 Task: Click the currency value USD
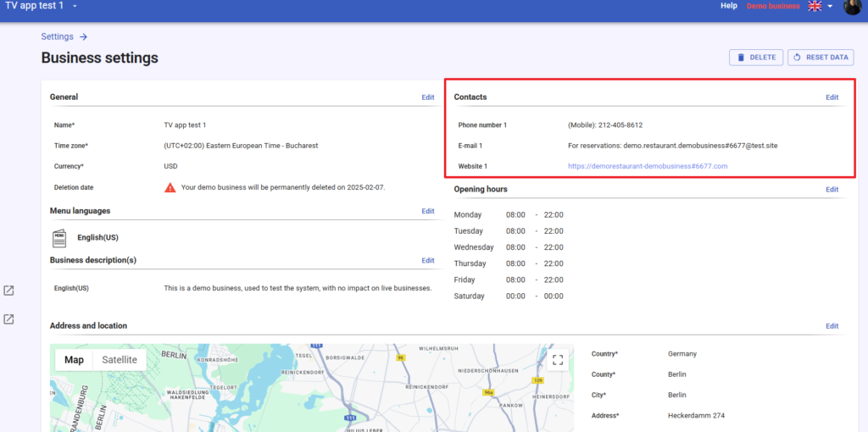coord(170,167)
